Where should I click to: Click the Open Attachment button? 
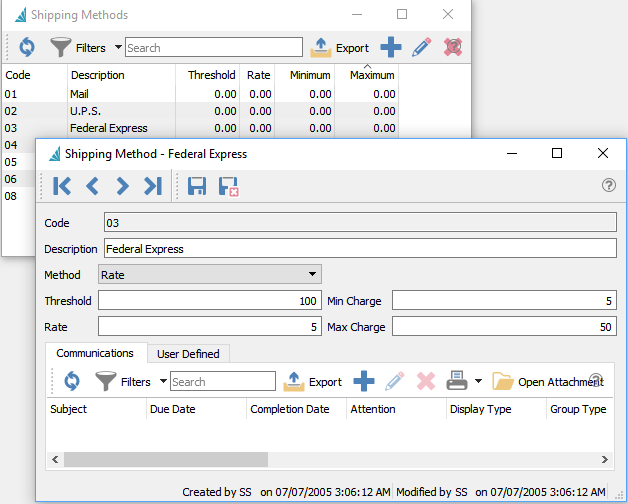(548, 381)
